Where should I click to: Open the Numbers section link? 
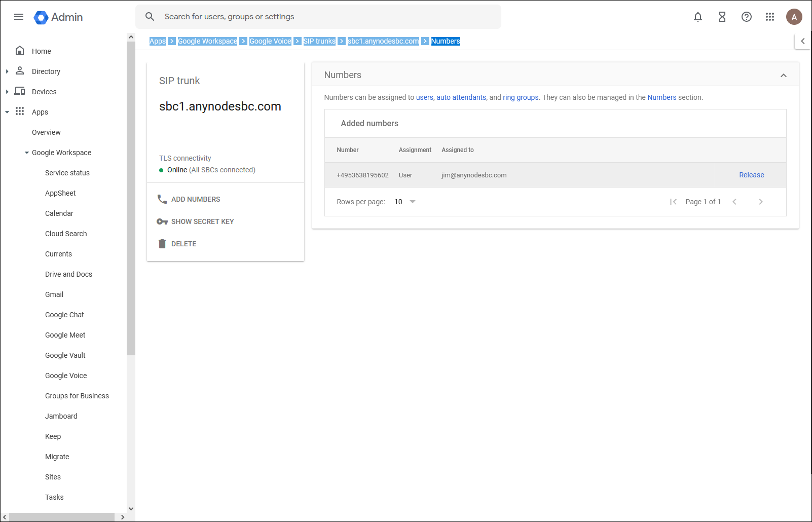[661, 97]
